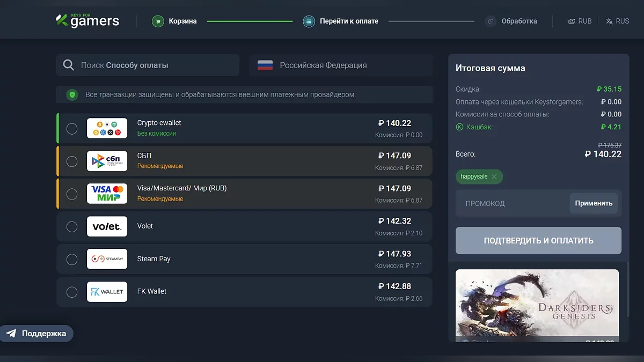Click the Volet payment logo

[x=107, y=226]
